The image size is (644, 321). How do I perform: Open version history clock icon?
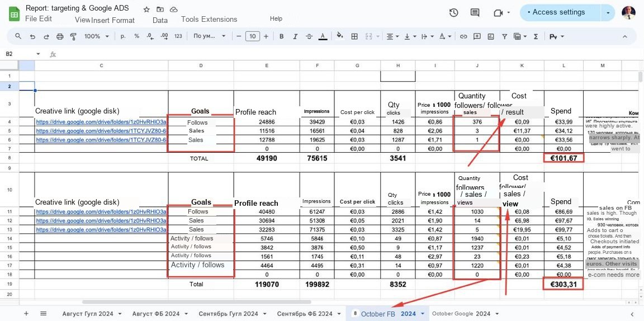point(453,13)
